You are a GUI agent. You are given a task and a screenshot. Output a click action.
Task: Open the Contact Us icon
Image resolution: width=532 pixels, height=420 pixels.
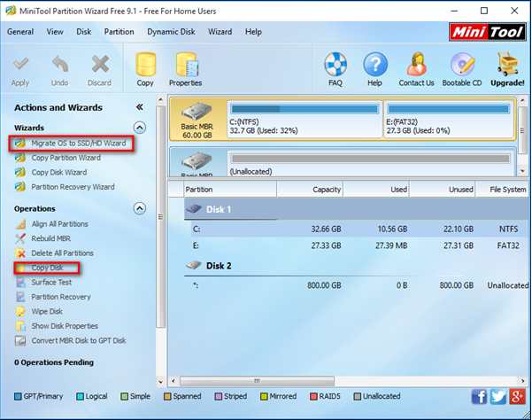pyautogui.click(x=417, y=64)
